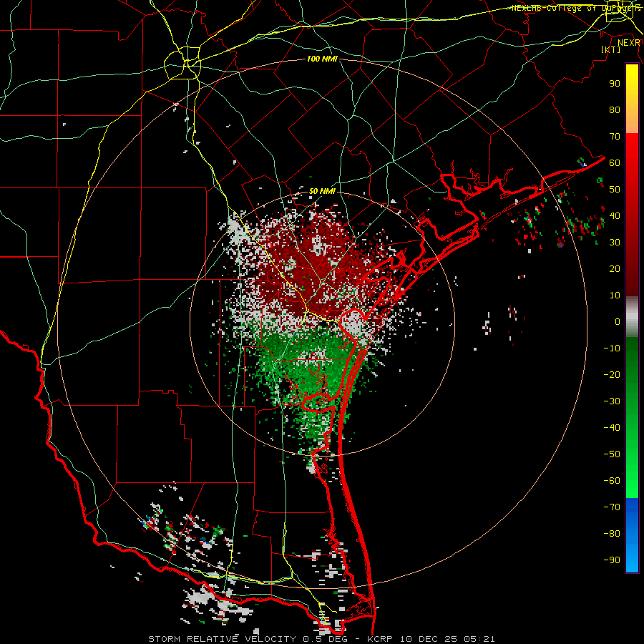Image resolution: width=644 pixels, height=644 pixels.
Task: Click the 05:21 timestamp in the caption
Action: click(x=479, y=639)
